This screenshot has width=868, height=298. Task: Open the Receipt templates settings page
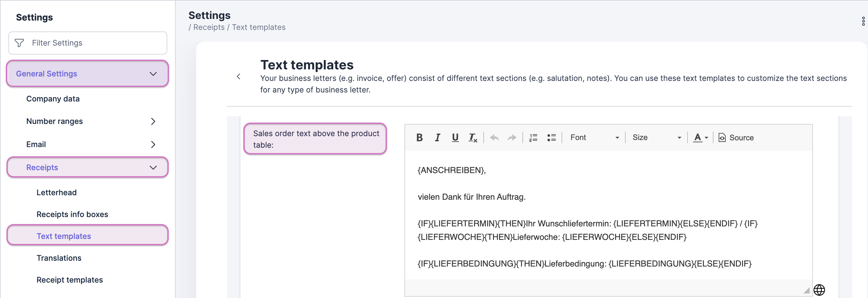coord(70,280)
